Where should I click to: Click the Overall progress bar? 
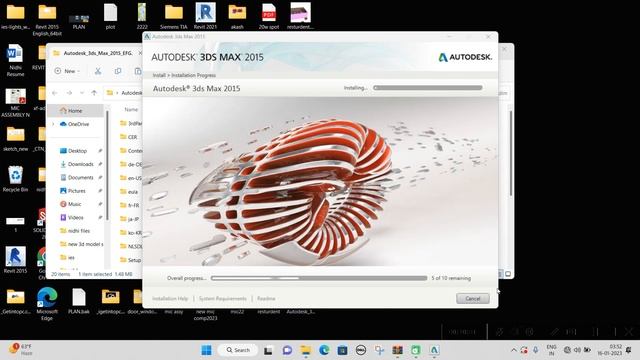[x=319, y=278]
